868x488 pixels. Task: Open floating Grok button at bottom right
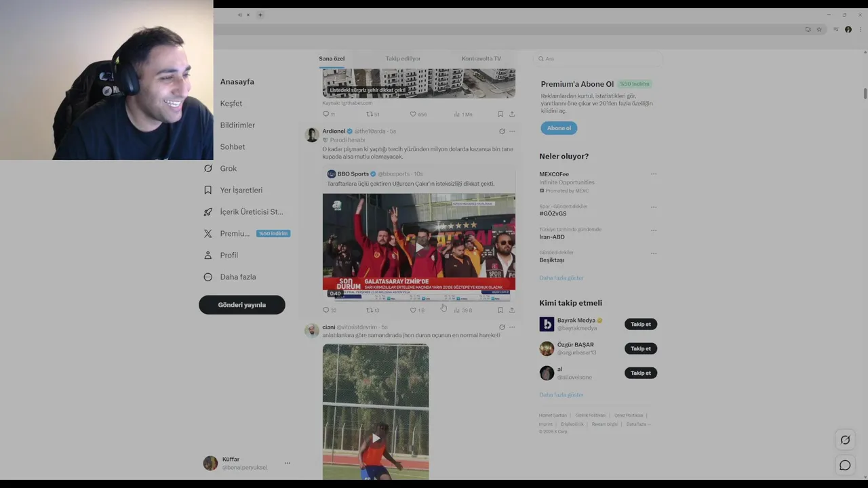pos(845,440)
